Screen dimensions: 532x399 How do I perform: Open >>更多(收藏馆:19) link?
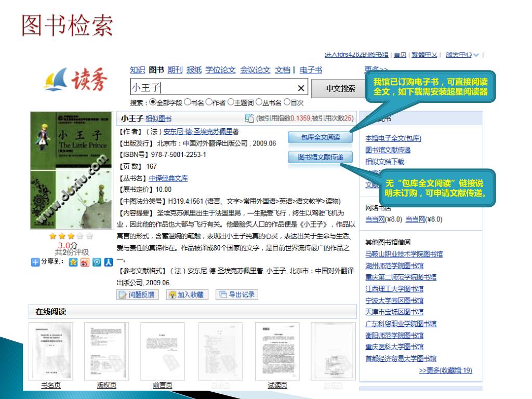pyautogui.click(x=445, y=370)
